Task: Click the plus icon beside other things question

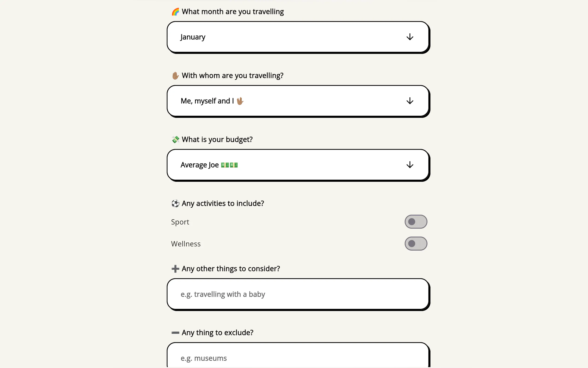Action: (x=175, y=269)
